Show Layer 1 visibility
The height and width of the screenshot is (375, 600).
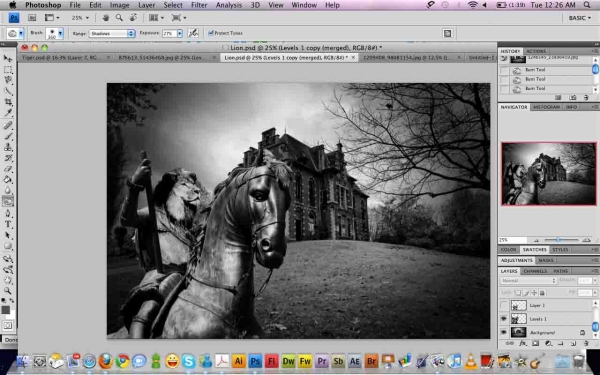[504, 305]
